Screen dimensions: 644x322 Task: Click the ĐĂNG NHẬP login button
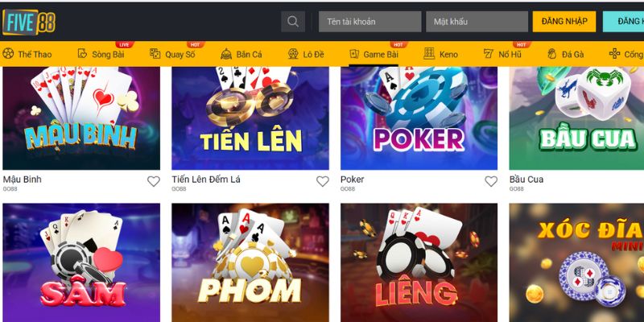pos(564,22)
